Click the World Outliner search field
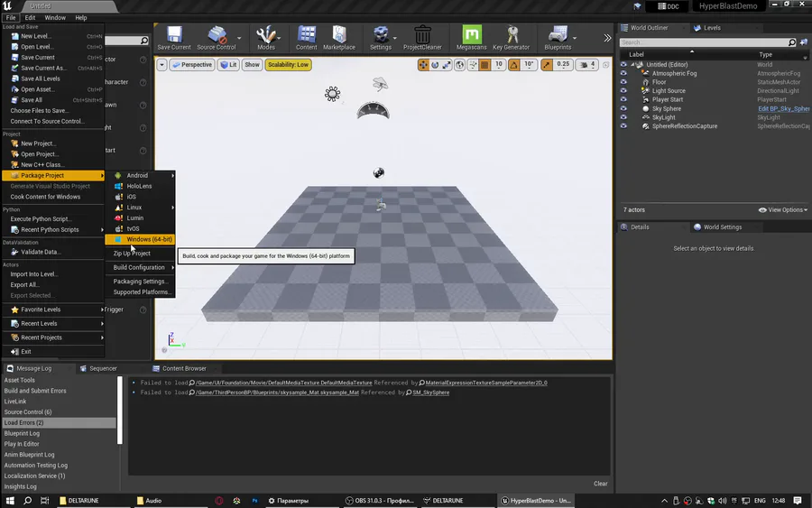Screen dimensions: 812x508 point(704,42)
